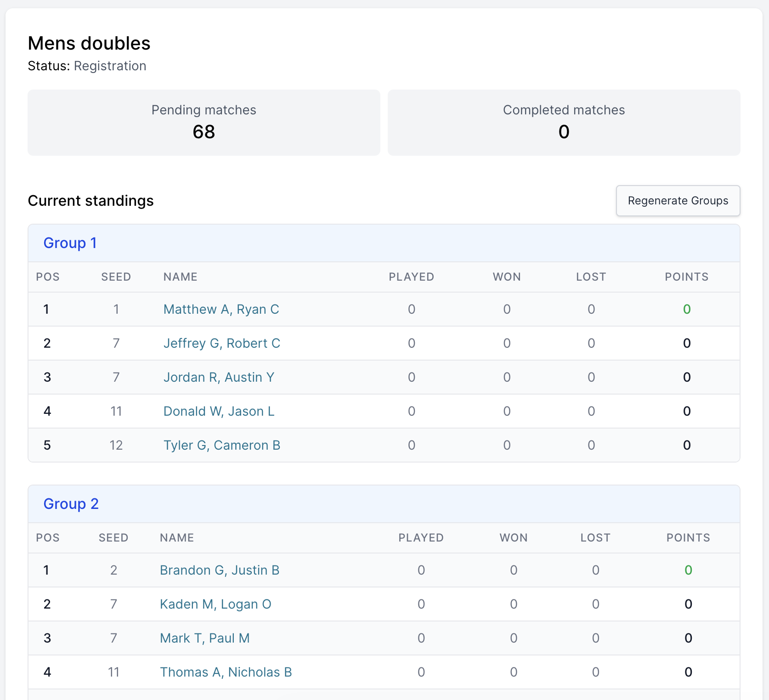Open the Matthew A, Ryan C team details

pos(221,309)
